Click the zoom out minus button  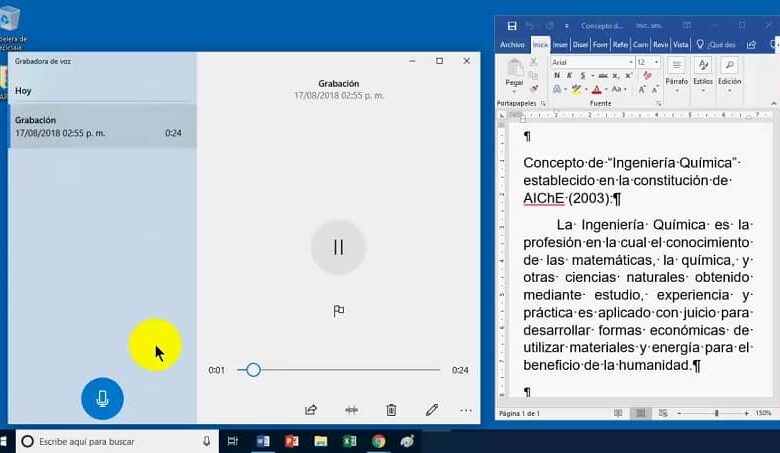pos(679,413)
